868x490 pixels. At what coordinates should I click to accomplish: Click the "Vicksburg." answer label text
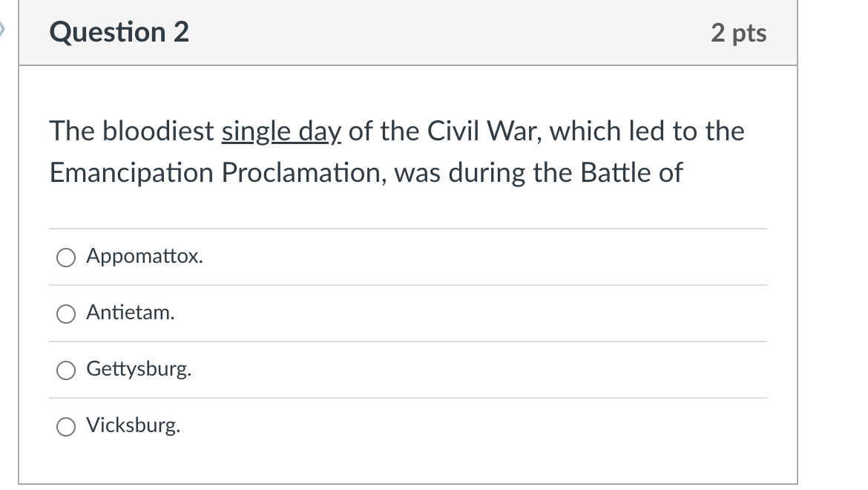pyautogui.click(x=134, y=425)
